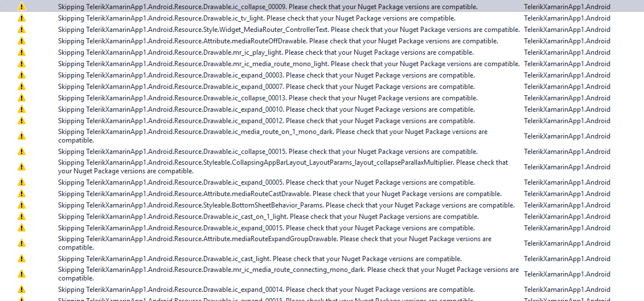Click warning icon for ic_expand_00014 row
Image resolution: width=644 pixels, height=301 pixels.
coord(22,290)
